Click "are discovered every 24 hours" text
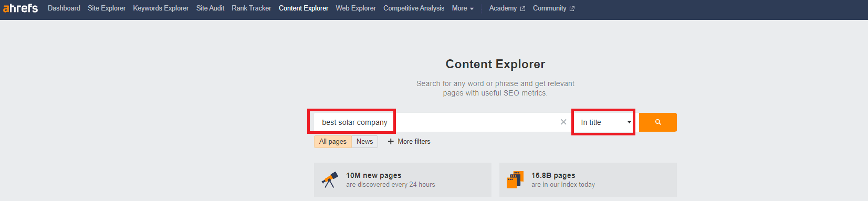Screen dimensions: 868x201 point(391,185)
